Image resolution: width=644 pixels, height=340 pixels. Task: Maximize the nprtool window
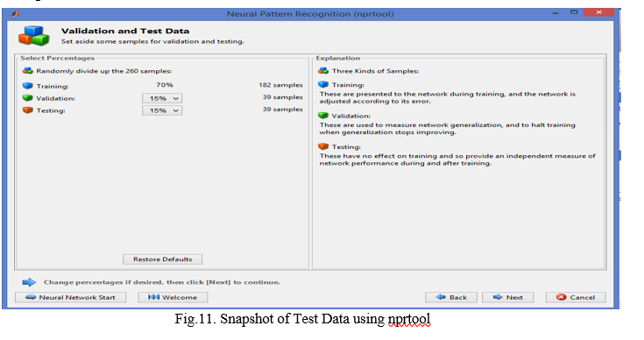(574, 12)
